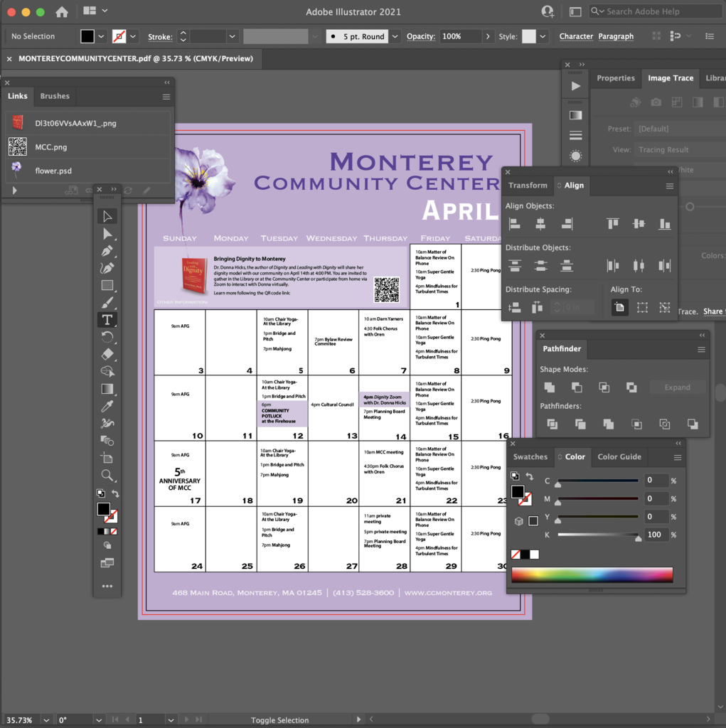
Task: Open the Stroke panel link
Action: tap(160, 37)
